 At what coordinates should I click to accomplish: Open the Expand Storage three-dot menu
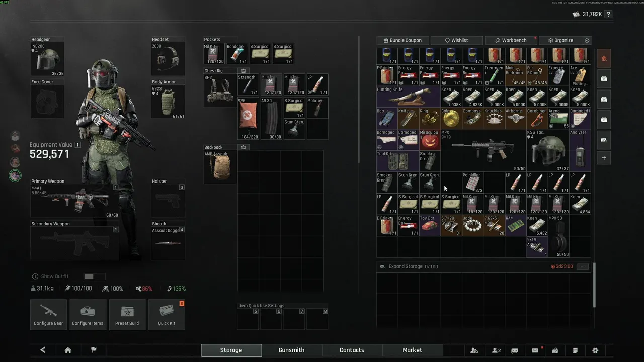pyautogui.click(x=583, y=266)
